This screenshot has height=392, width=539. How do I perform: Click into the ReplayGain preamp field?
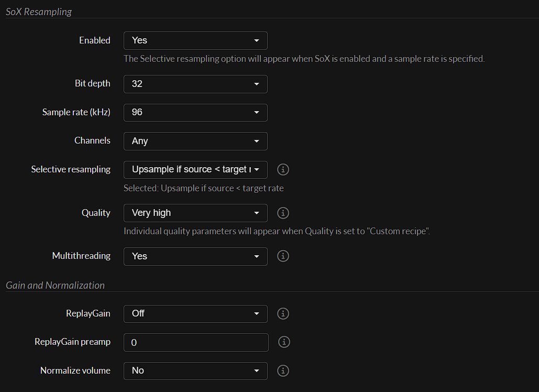point(195,342)
